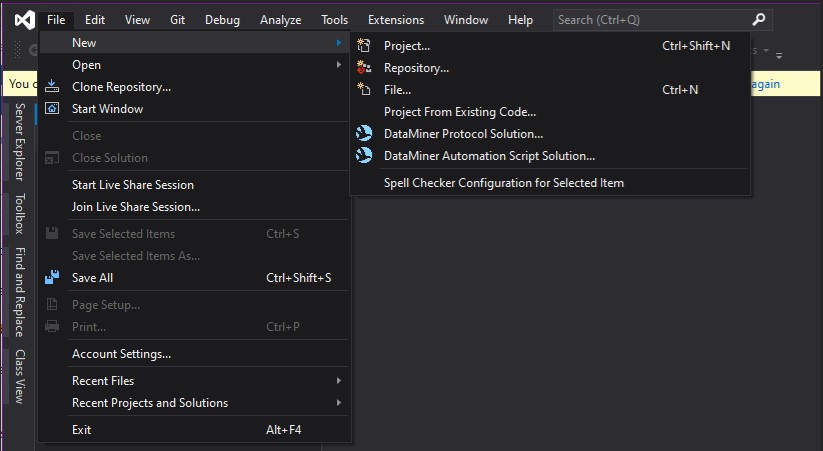
Task: Open the Edit menu
Action: click(95, 20)
